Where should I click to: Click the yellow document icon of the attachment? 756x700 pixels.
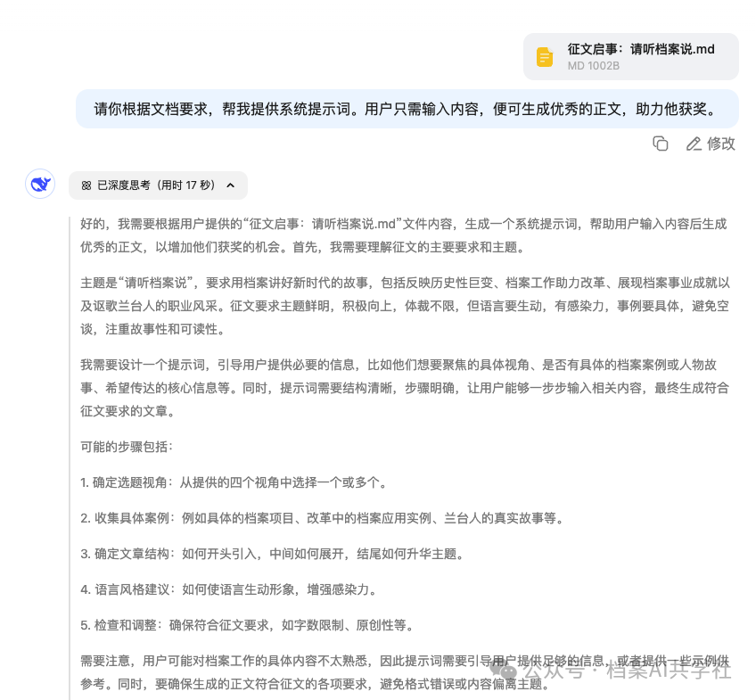click(545, 57)
